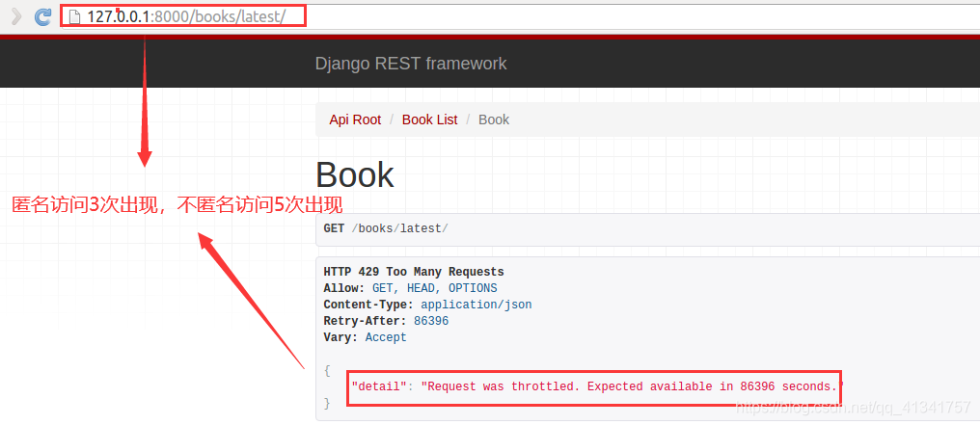Reload the page with the refresh icon
980x425 pixels.
pyautogui.click(x=42, y=16)
